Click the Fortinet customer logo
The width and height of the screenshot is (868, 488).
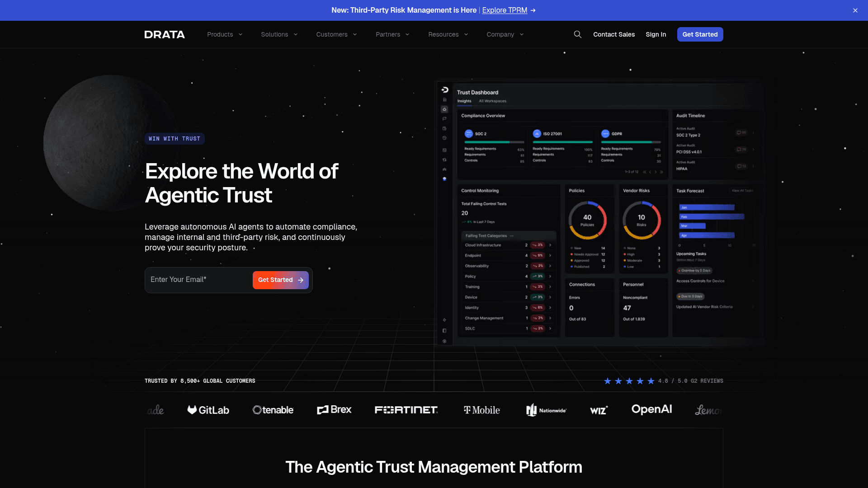[x=406, y=410]
